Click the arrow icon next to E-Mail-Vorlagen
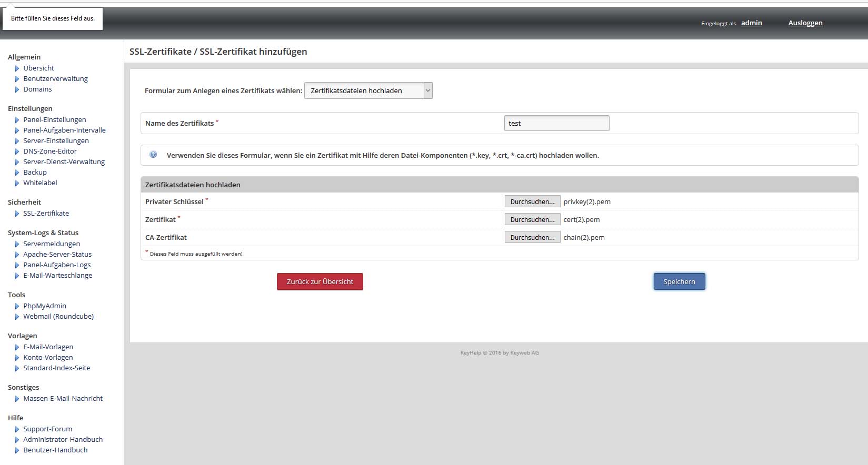Viewport: 868px width, 465px height. (17, 347)
